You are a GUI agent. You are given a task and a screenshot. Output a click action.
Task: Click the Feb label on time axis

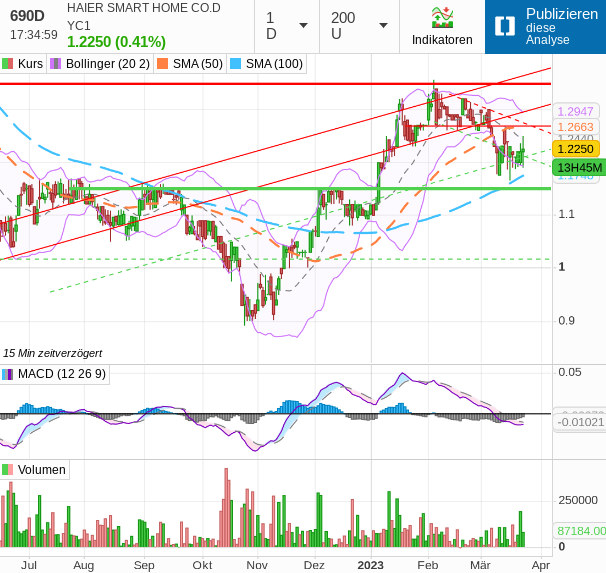pyautogui.click(x=427, y=565)
